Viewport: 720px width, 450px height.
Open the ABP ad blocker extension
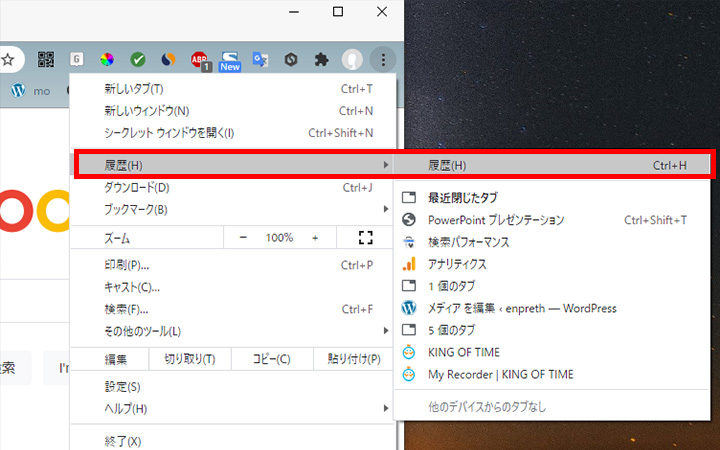click(x=200, y=61)
